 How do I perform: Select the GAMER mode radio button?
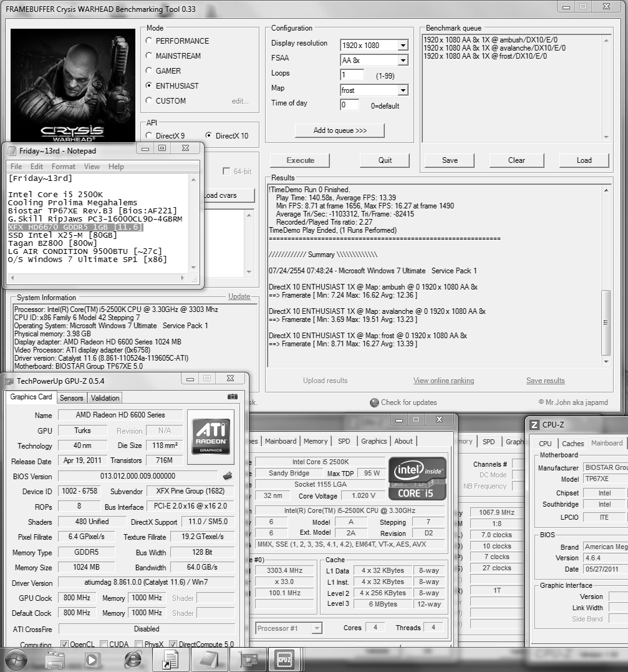(148, 71)
